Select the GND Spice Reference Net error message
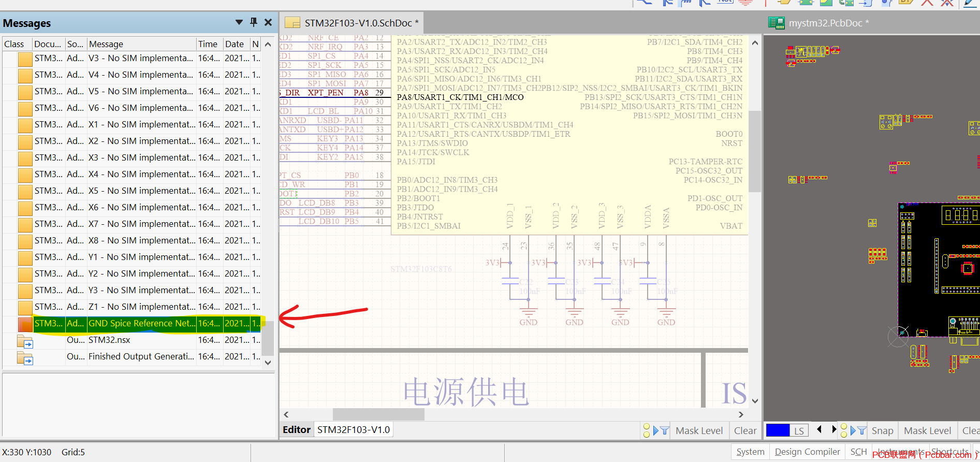 [x=132, y=323]
